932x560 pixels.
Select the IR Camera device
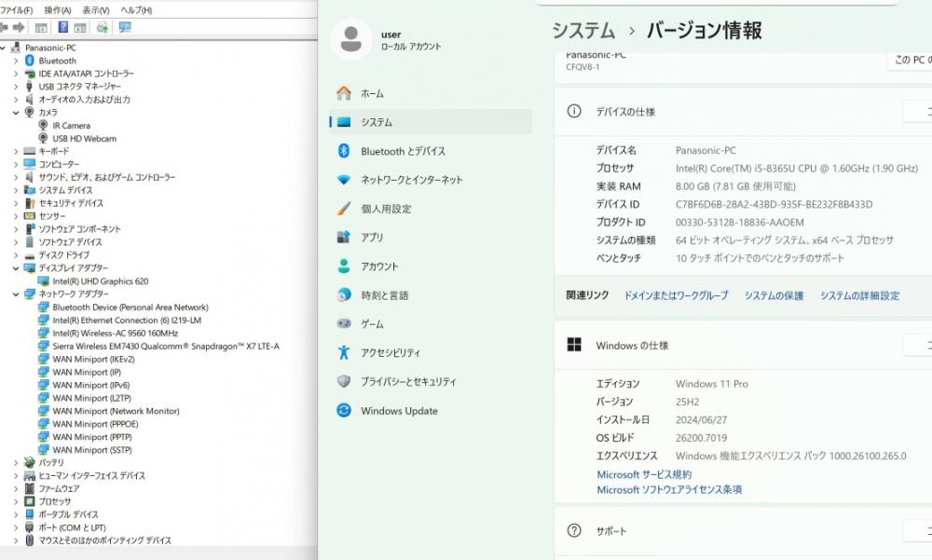click(72, 126)
